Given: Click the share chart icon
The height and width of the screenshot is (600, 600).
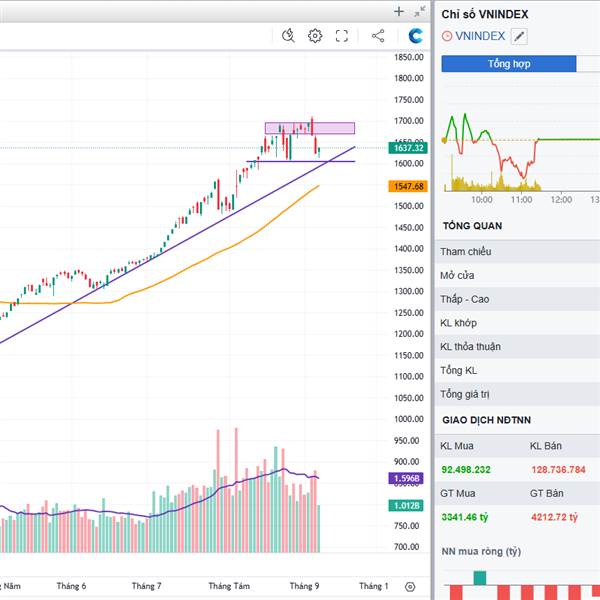Looking at the screenshot, I should pos(378,36).
